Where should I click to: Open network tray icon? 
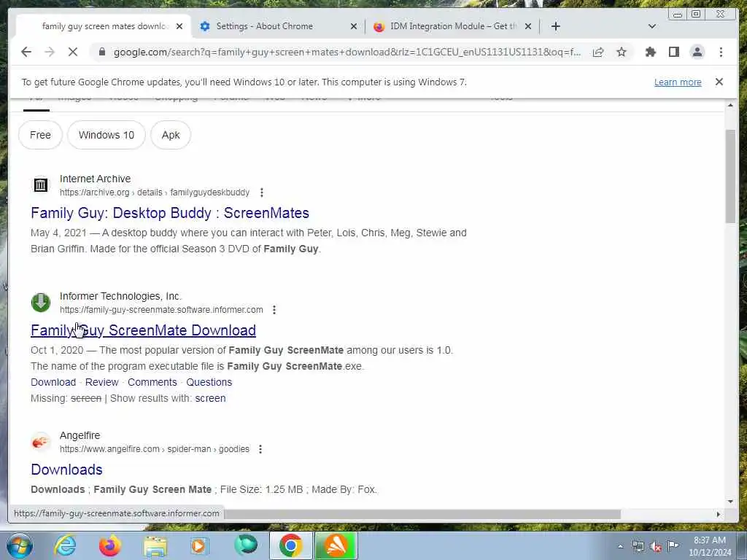coord(638,547)
